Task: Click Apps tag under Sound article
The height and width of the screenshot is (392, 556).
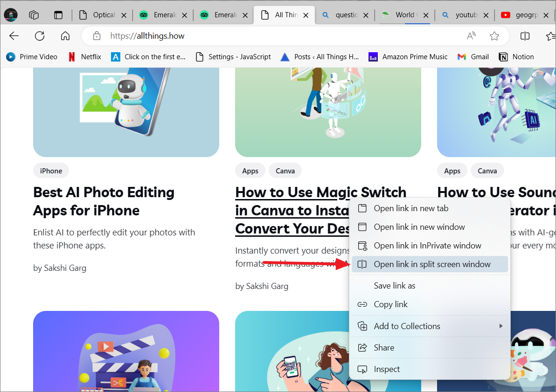Action: pyautogui.click(x=452, y=171)
